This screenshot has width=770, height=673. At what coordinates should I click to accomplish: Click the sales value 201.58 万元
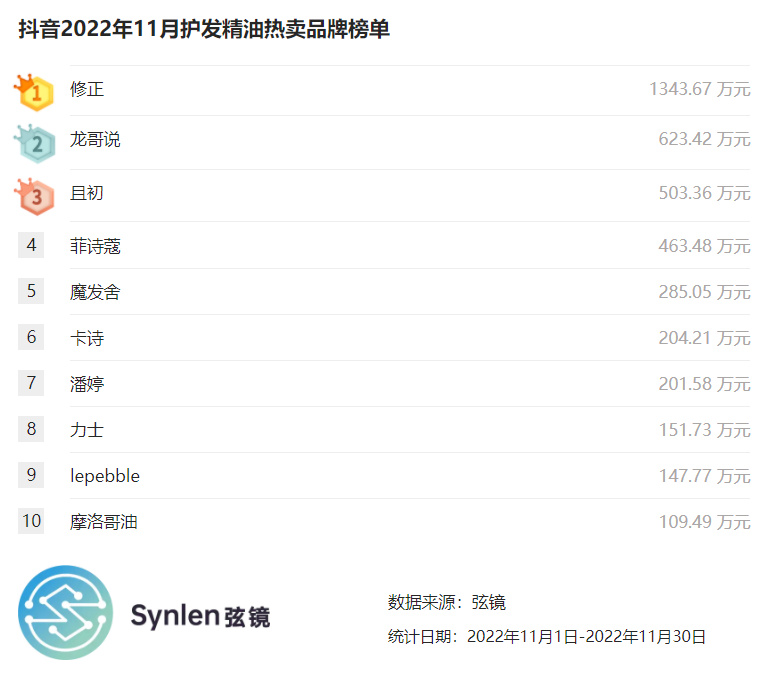[705, 384]
